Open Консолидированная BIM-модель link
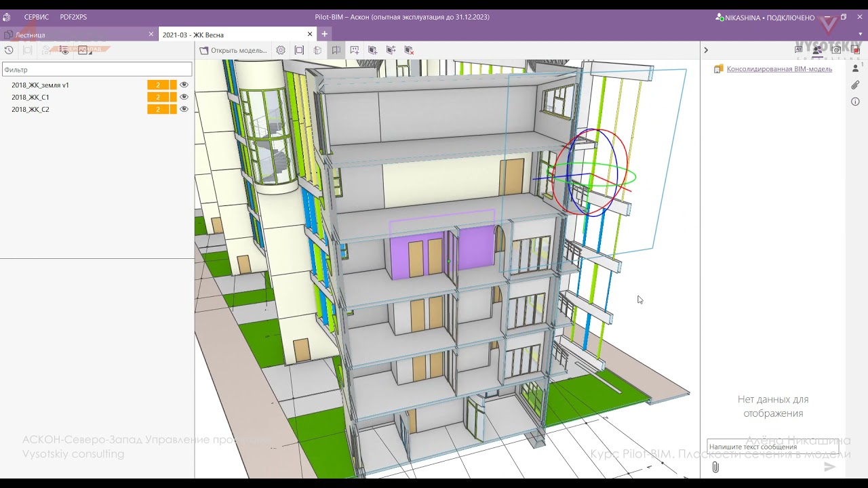 (779, 69)
